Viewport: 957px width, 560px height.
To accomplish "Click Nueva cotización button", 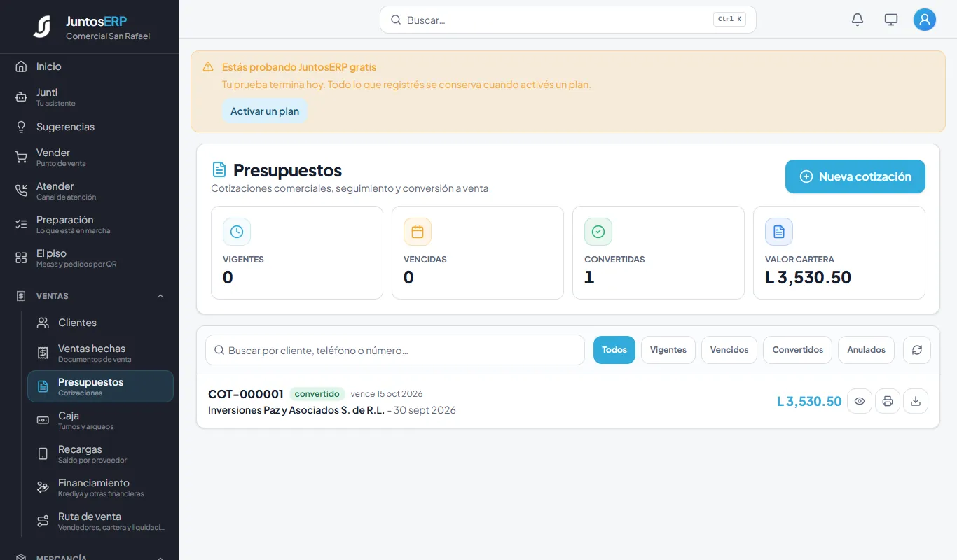I will click(855, 176).
